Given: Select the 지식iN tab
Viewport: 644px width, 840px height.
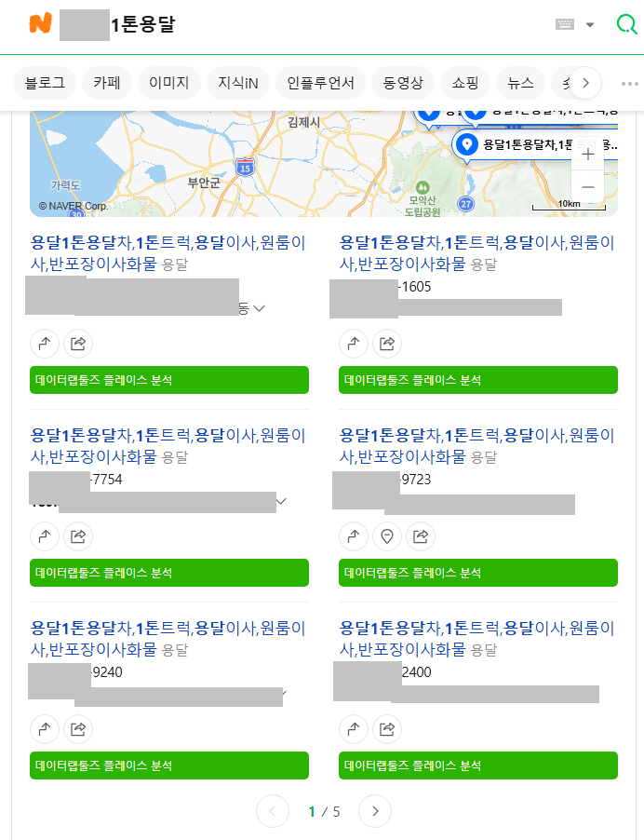Looking at the screenshot, I should 238,83.
